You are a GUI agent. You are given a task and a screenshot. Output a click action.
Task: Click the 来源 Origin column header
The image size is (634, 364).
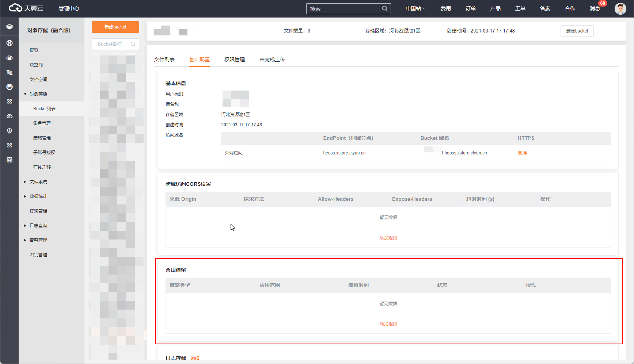click(183, 199)
